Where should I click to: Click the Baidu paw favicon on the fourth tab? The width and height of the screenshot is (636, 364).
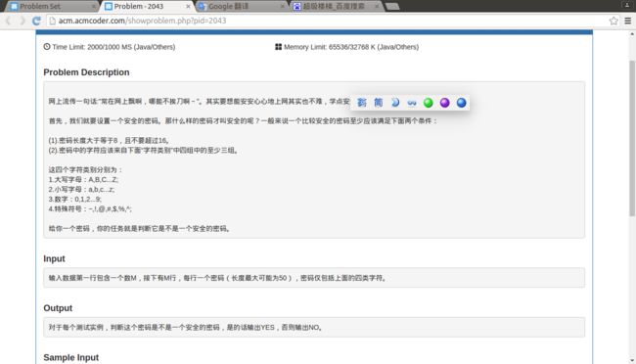tap(297, 7)
